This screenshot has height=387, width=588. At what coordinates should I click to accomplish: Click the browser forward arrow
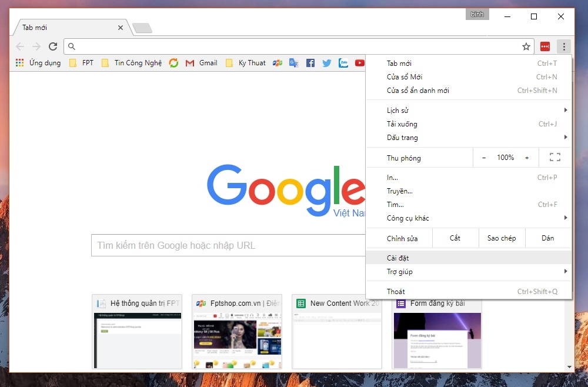(36, 46)
